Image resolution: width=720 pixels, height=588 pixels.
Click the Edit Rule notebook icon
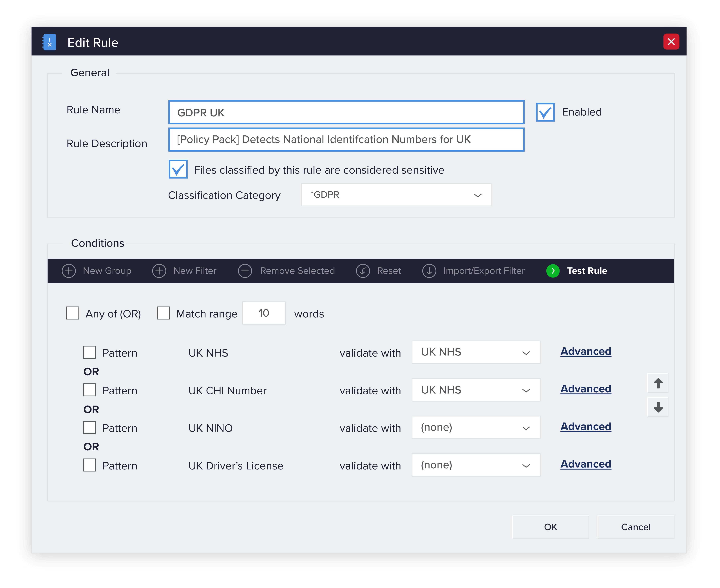50,42
